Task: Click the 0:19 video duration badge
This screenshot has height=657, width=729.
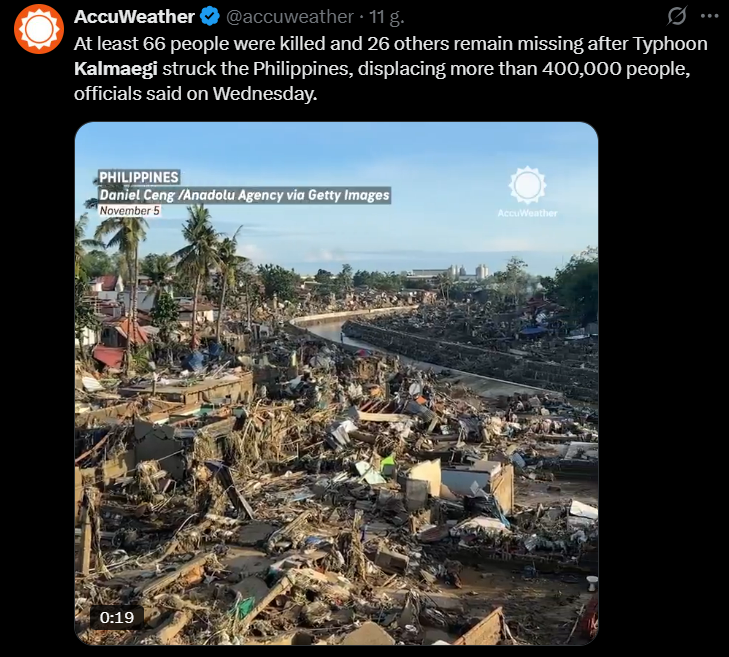Action: pyautogui.click(x=116, y=618)
